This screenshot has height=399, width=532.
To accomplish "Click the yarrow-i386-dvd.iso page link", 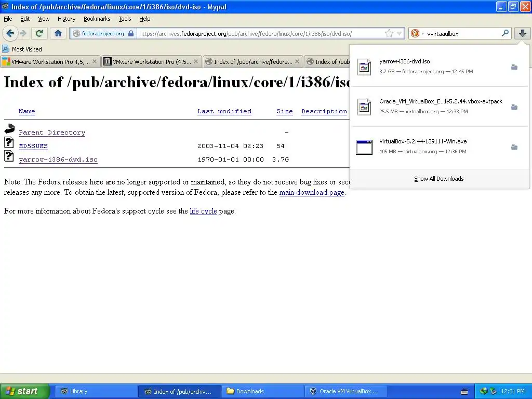I will (x=58, y=160).
